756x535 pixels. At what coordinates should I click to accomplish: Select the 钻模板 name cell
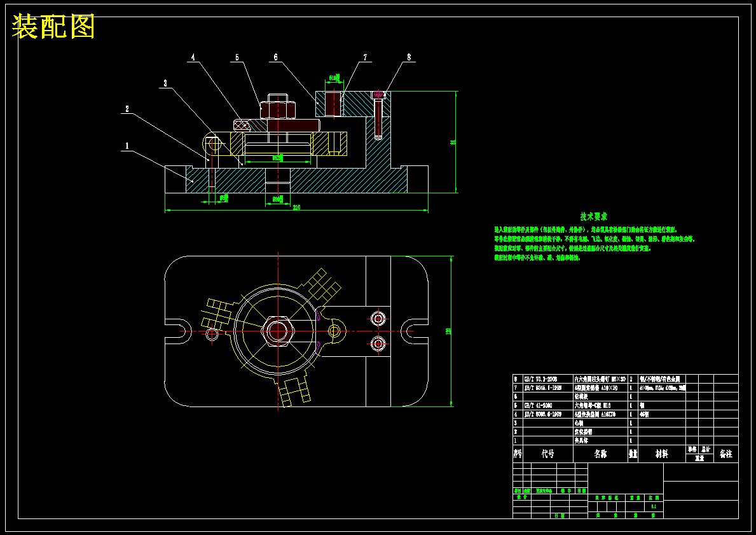point(600,396)
